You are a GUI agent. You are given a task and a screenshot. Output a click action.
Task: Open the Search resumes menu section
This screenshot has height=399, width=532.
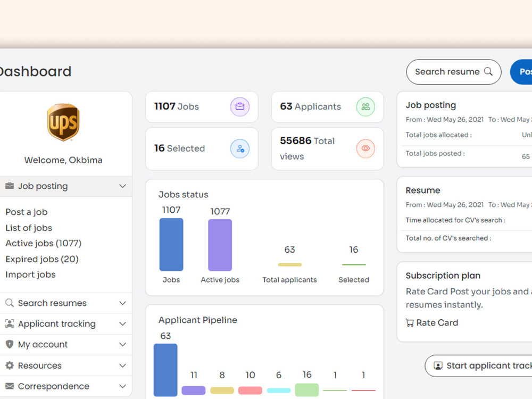click(x=66, y=303)
